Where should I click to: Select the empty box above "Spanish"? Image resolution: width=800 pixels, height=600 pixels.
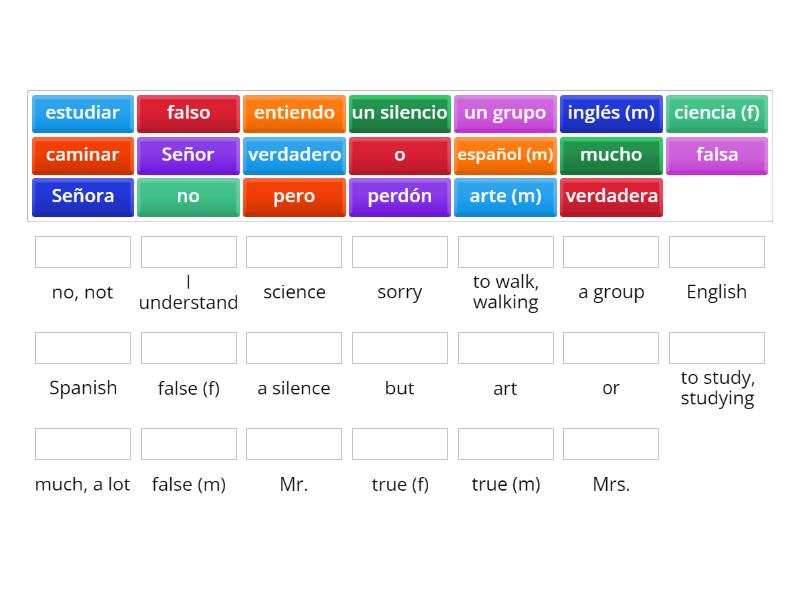point(83,348)
